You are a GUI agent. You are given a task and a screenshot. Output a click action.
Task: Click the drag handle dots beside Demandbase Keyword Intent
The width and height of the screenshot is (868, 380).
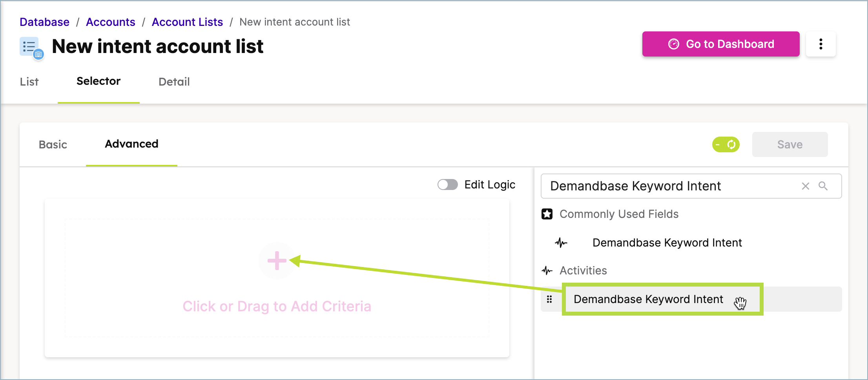click(549, 299)
